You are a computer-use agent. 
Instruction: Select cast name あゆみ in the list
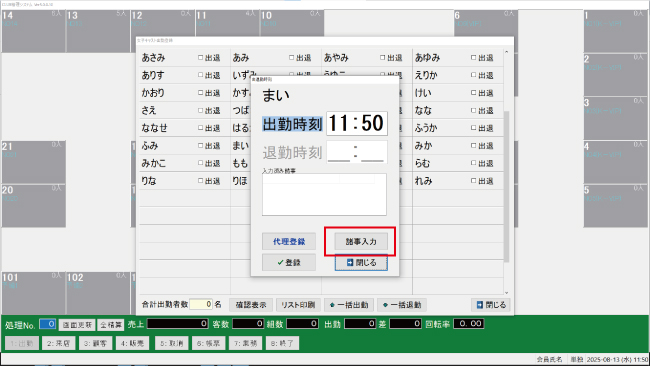427,58
